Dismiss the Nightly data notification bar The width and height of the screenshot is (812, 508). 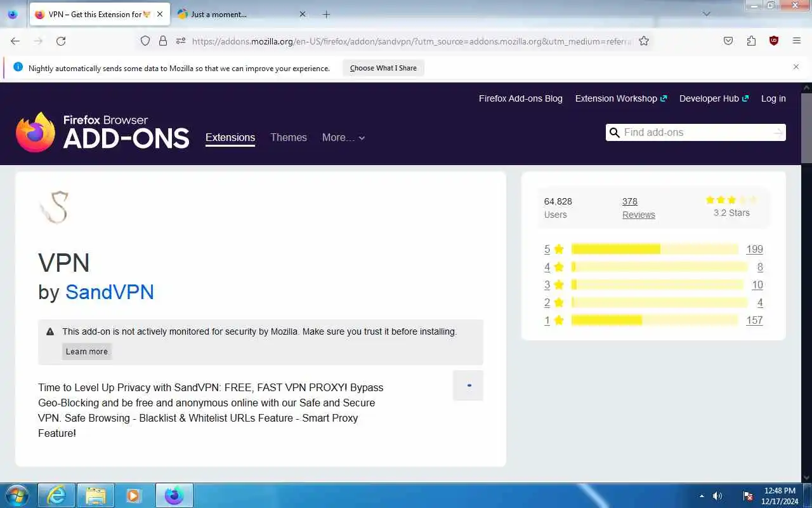coord(796,67)
